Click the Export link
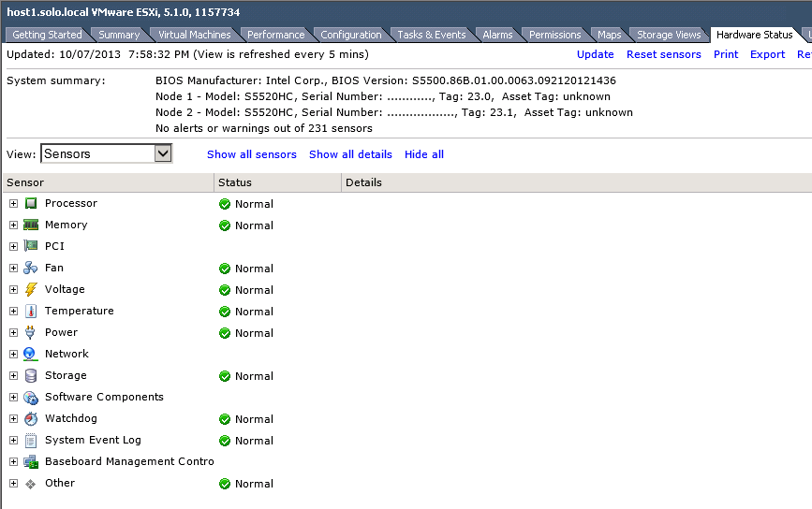Viewport: 812px width, 509px height. click(x=767, y=54)
